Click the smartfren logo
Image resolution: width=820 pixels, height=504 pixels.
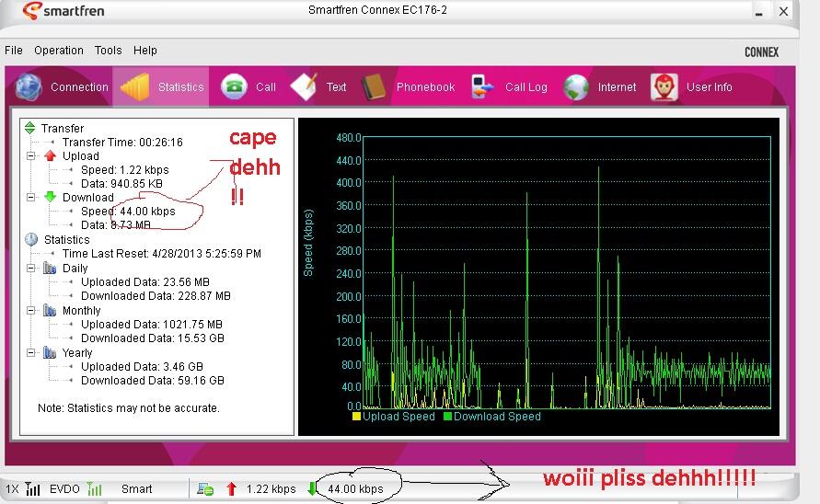click(64, 10)
